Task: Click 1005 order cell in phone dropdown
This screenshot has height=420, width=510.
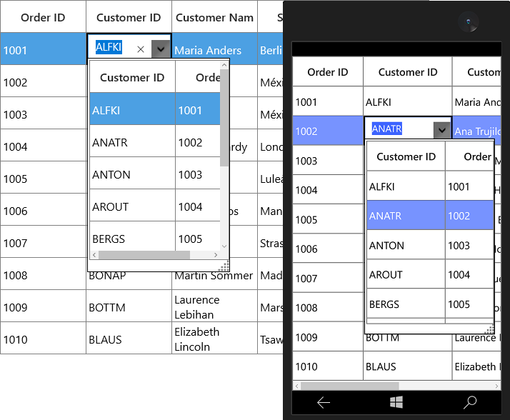Action: click(x=470, y=304)
